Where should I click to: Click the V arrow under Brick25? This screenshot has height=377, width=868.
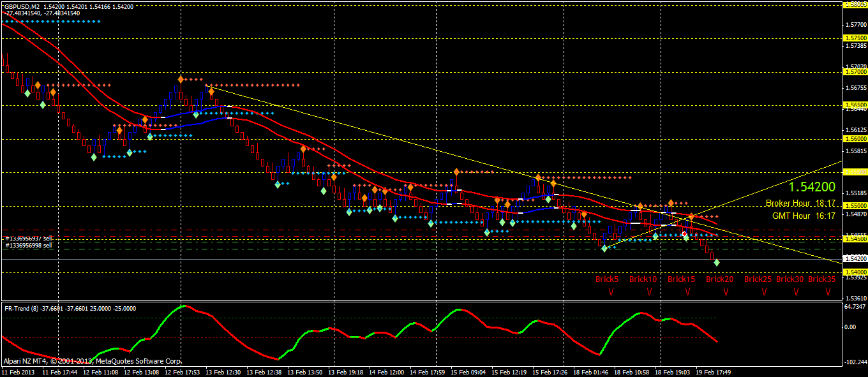pos(764,292)
